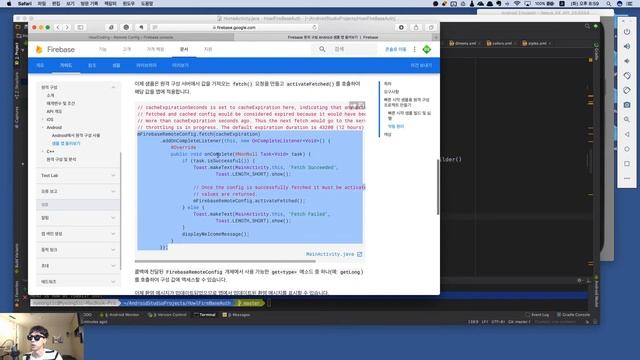Rotate emulator left with upper rotate icon

click(x=627, y=76)
